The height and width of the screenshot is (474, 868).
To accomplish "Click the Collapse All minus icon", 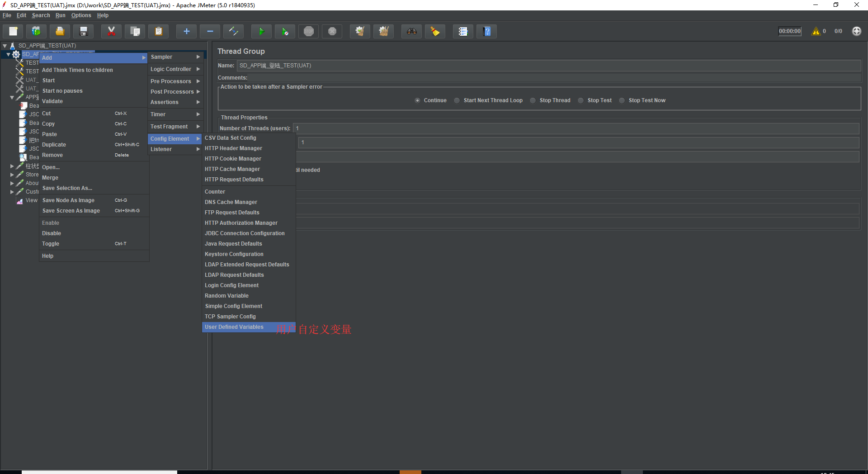I will pos(210,31).
